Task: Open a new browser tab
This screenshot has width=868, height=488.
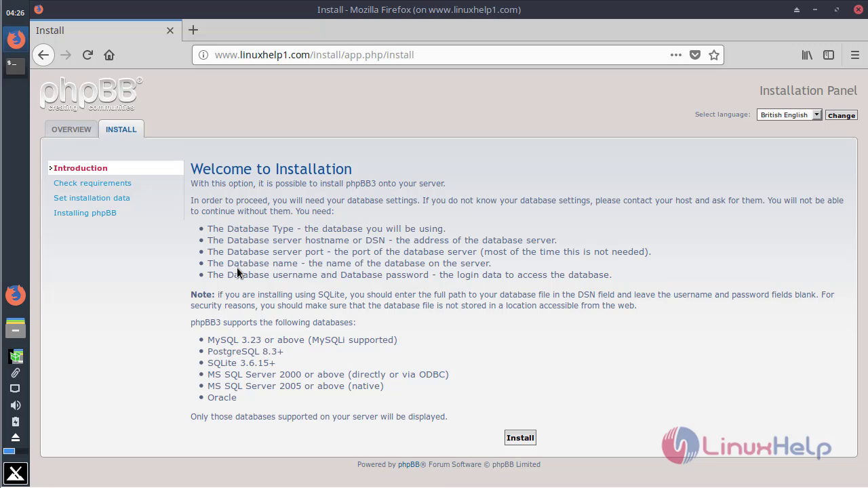Action: pyautogui.click(x=193, y=30)
